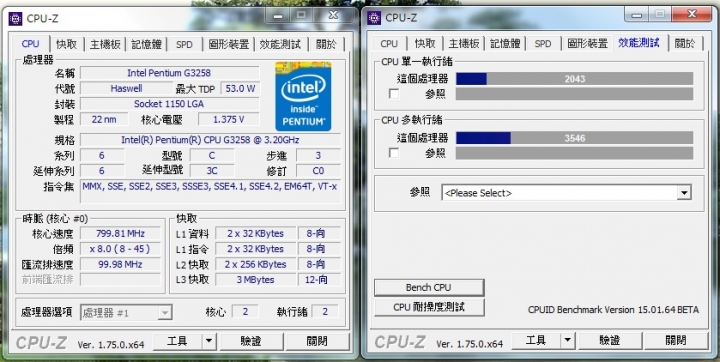Click the 核心電壓 value 1.375 V
Viewport: 720px width, 362px height.
(x=228, y=119)
